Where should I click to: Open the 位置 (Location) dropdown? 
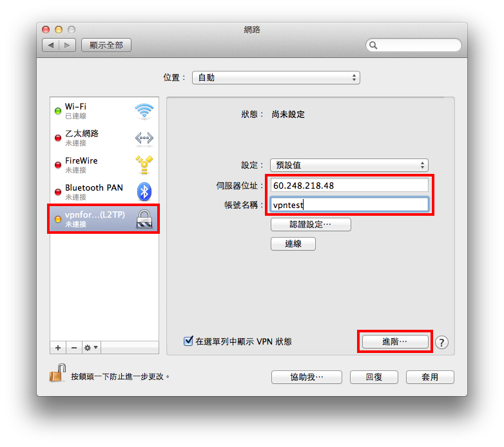pos(276,78)
